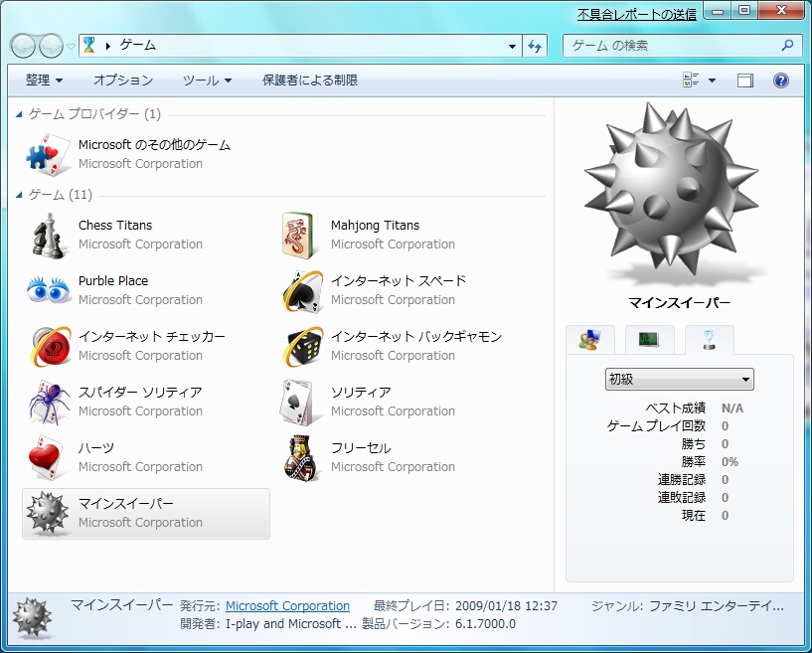
Task: Click 保護者による制限 in toolbar
Action: point(310,81)
